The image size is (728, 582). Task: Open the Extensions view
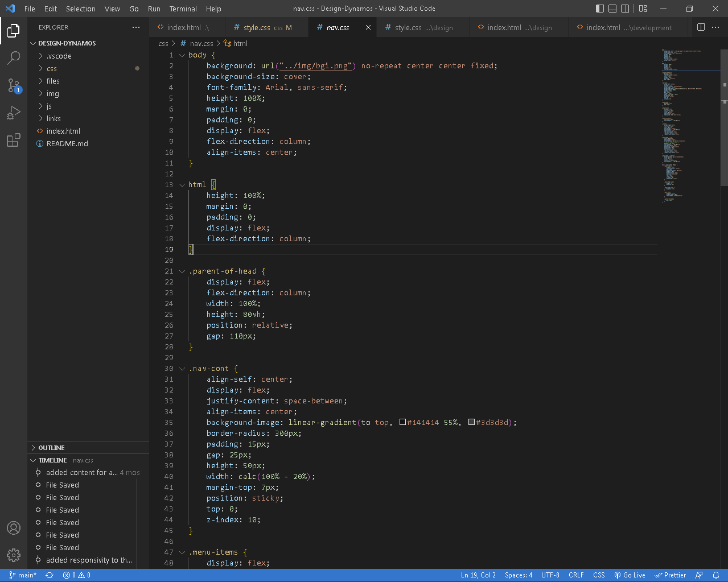[14, 140]
